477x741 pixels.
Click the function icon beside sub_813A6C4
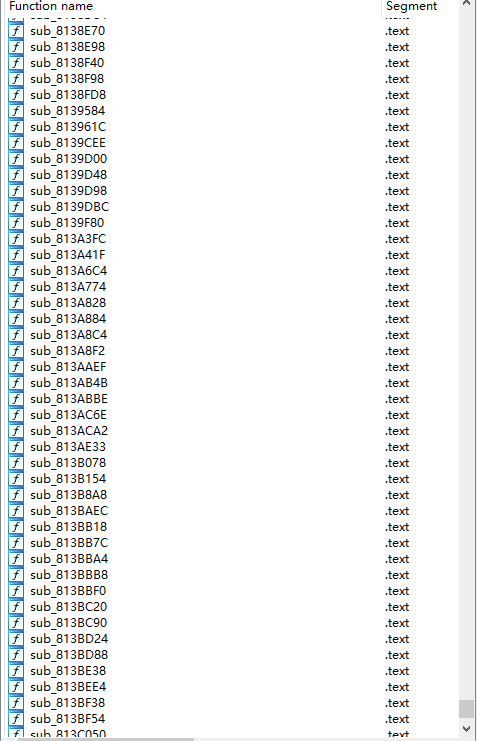click(16, 271)
